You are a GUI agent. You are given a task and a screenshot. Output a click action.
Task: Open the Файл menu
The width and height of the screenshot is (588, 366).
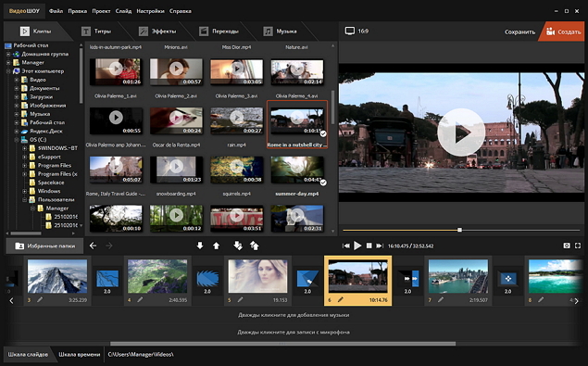point(56,11)
